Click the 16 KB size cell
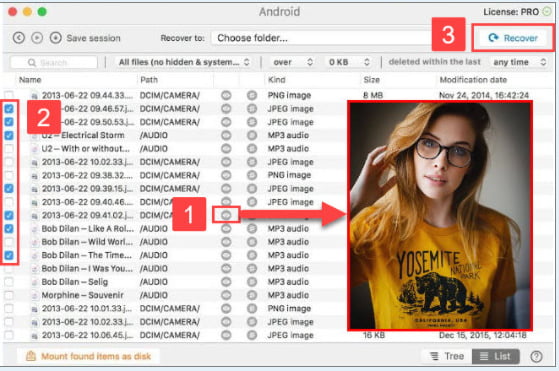The height and width of the screenshot is (371, 559). (x=374, y=335)
